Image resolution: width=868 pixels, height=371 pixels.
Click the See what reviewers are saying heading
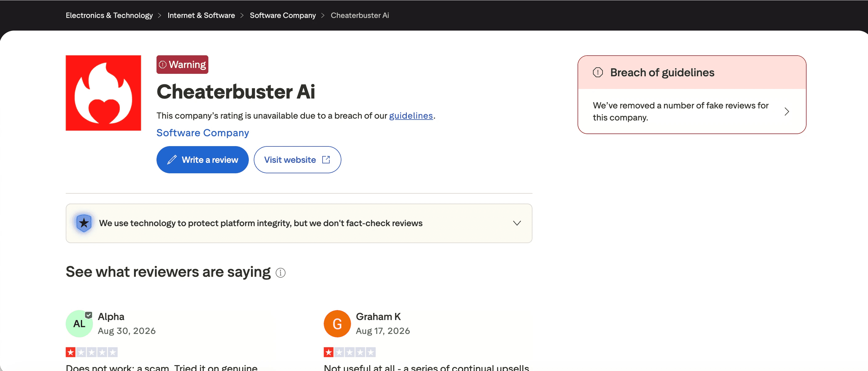point(168,272)
